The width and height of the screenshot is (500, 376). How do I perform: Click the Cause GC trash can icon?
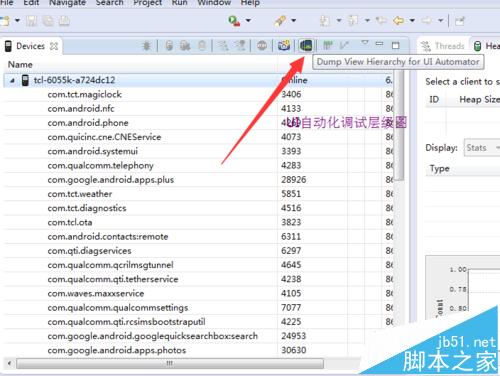click(x=202, y=46)
